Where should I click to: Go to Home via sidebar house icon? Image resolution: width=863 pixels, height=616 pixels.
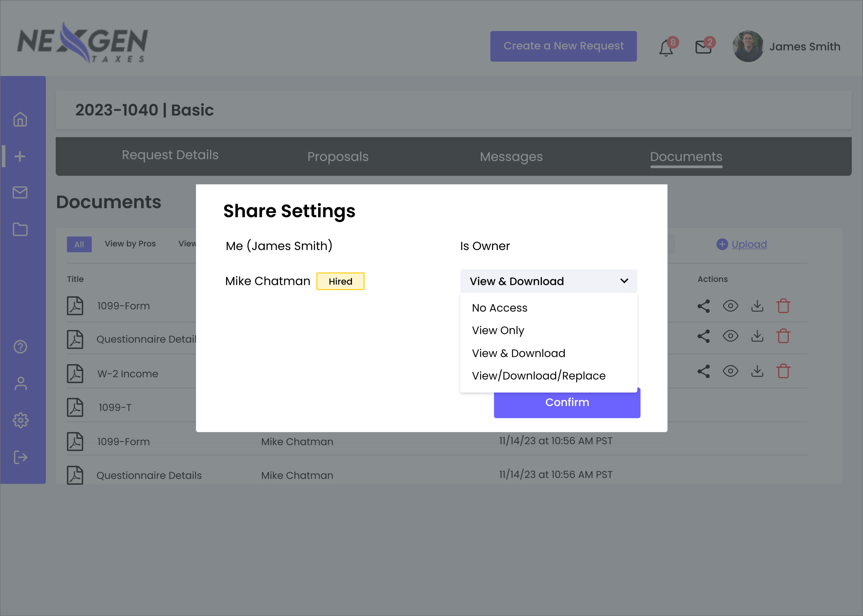pyautogui.click(x=20, y=119)
